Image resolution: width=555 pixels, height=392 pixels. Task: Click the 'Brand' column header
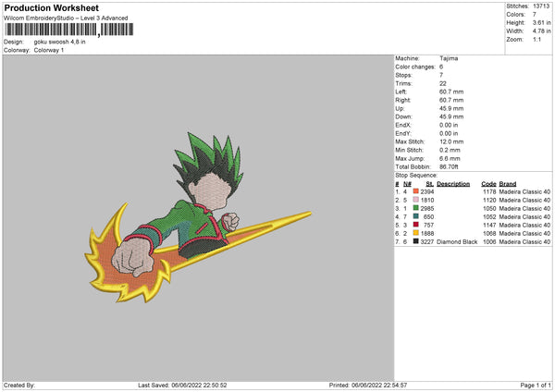(508, 184)
